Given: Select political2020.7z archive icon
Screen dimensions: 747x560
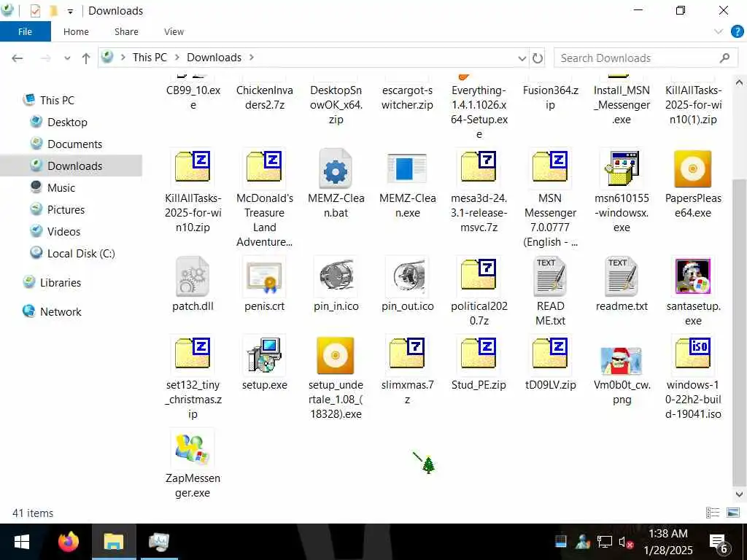Looking at the screenshot, I should coord(479,275).
